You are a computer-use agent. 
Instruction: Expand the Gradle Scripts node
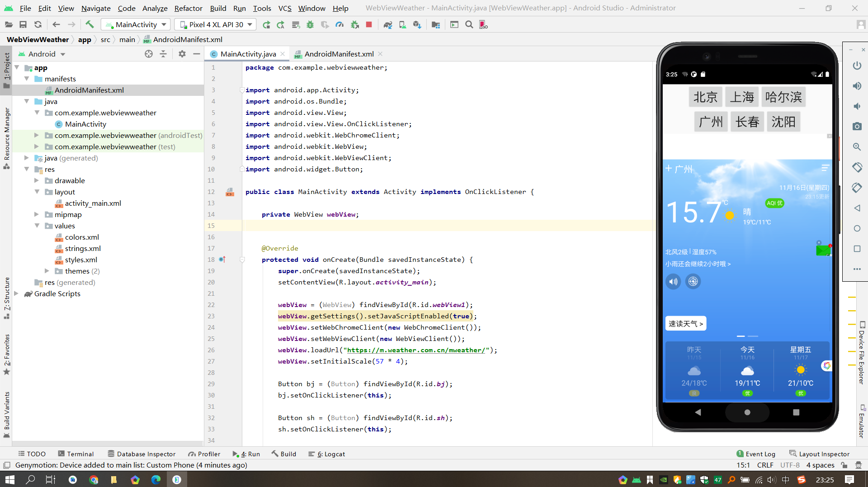[x=16, y=293]
